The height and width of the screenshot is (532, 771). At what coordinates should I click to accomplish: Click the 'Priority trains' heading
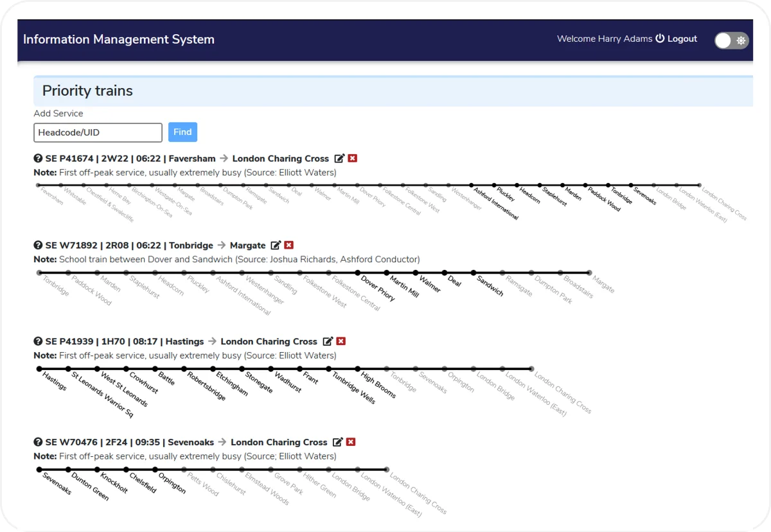pos(87,91)
